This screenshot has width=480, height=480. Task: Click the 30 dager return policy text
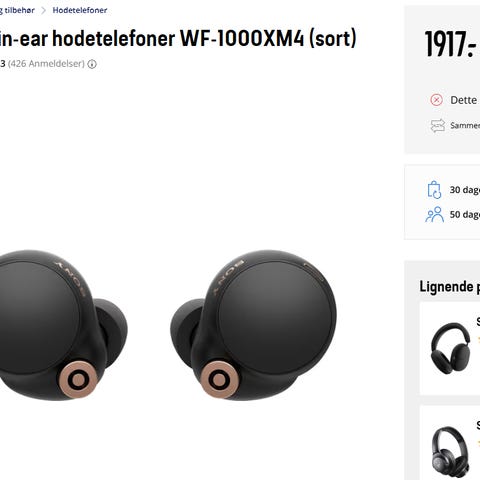pyautogui.click(x=465, y=190)
